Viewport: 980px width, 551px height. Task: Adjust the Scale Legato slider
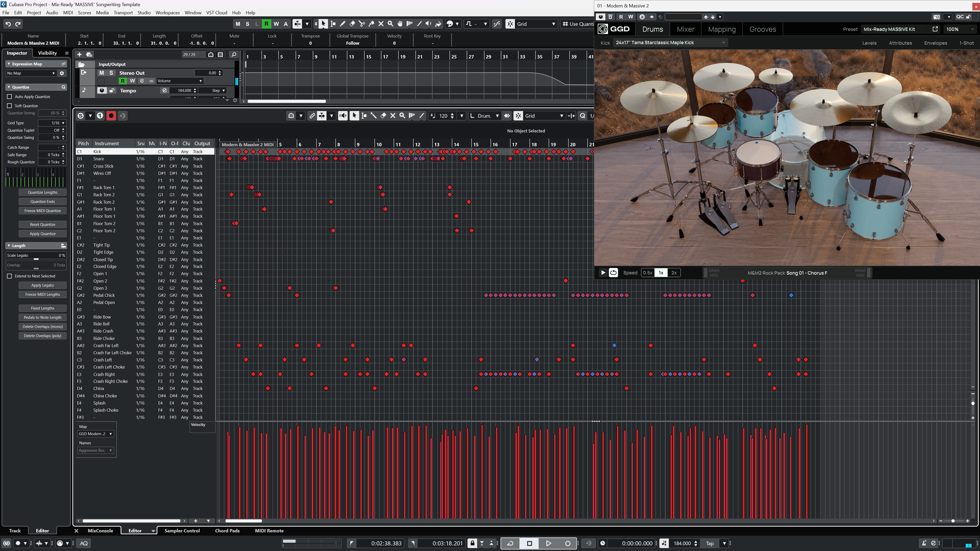click(36, 259)
